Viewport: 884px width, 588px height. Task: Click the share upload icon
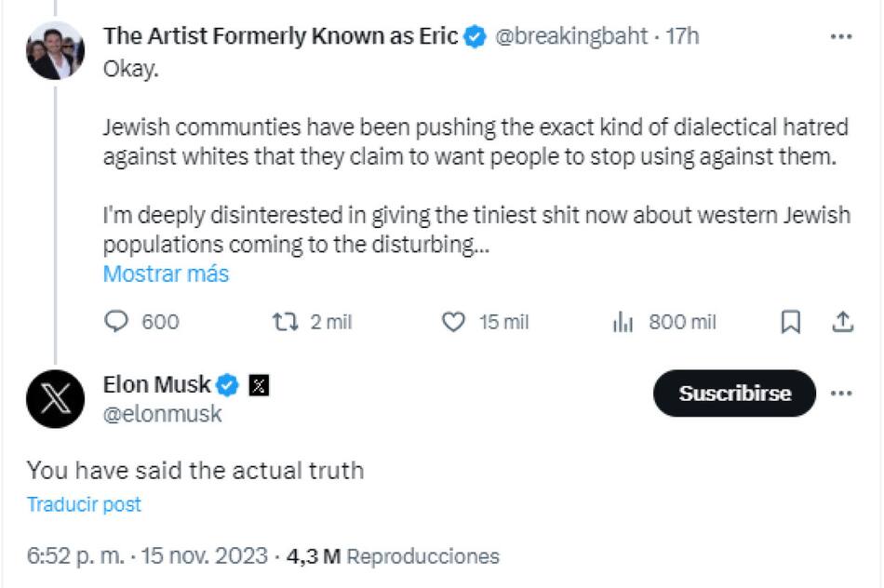pos(842,322)
